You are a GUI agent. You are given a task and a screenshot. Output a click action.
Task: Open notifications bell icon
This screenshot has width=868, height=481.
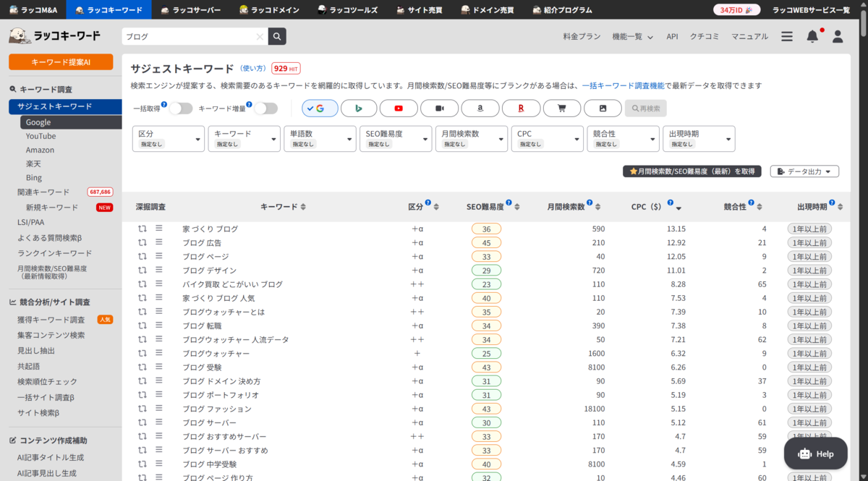tap(812, 36)
